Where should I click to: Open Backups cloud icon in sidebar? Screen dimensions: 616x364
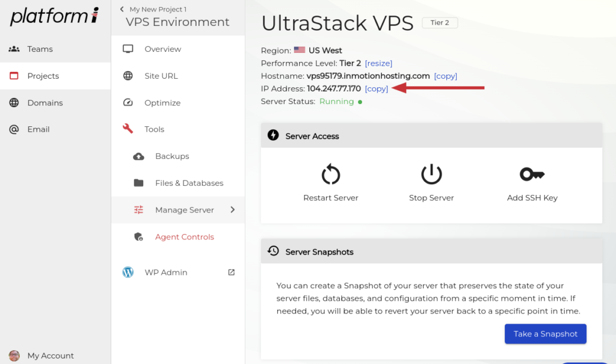(138, 156)
